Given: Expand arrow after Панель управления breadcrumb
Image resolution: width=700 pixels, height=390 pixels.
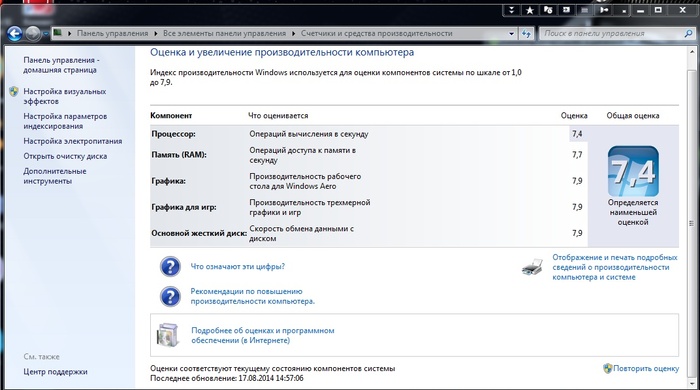Looking at the screenshot, I should [x=155, y=33].
